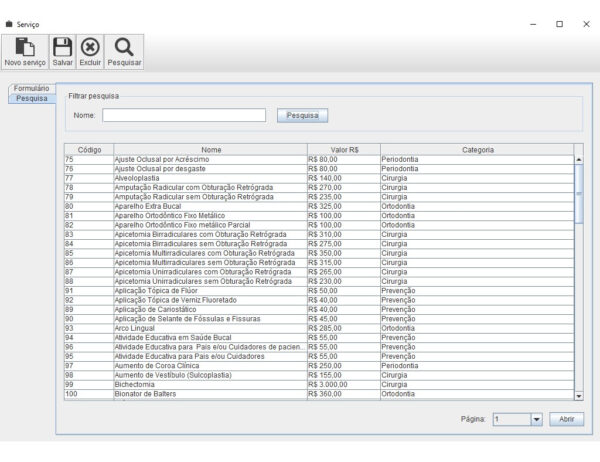The image size is (600, 462).
Task: Click the Serviço window title icon
Action: click(x=9, y=24)
